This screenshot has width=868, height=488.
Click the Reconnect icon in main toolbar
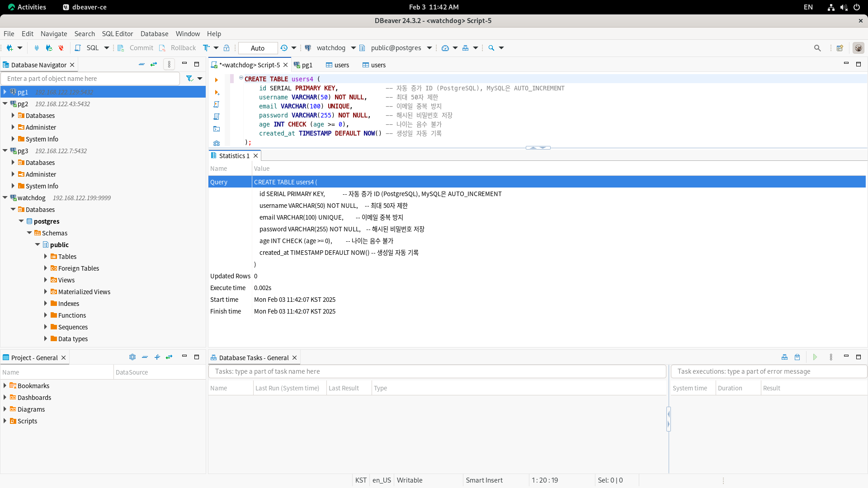coord(49,48)
